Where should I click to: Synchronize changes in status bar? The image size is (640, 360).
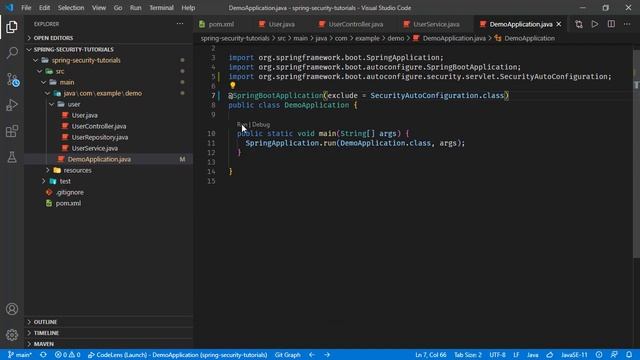coord(43,355)
